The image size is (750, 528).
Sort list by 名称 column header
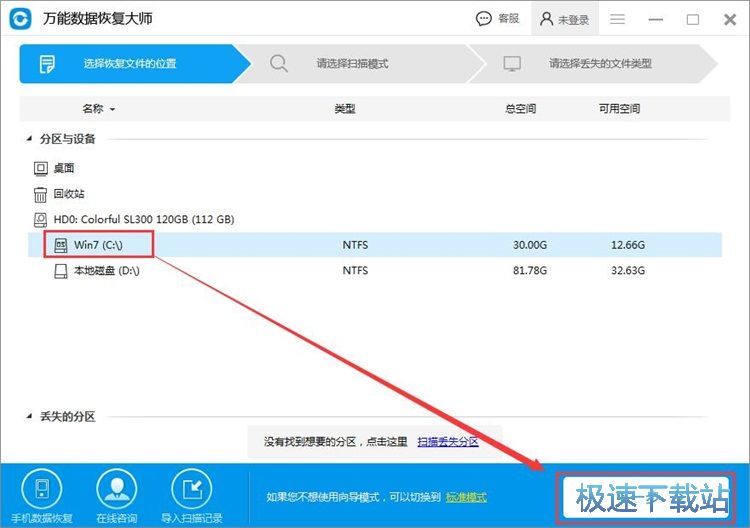pos(98,109)
